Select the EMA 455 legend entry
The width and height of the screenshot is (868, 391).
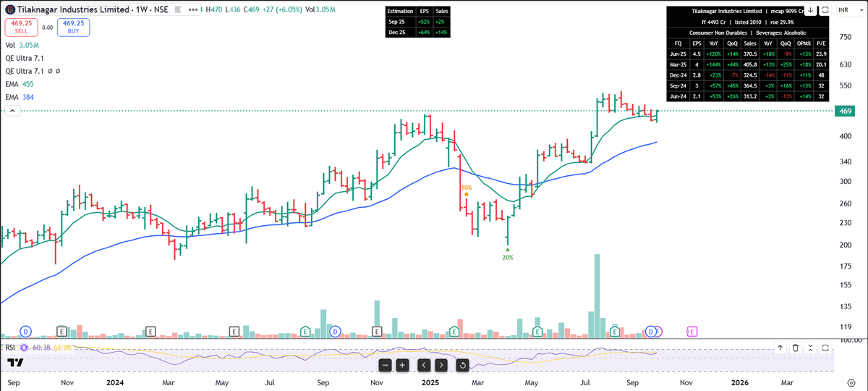20,84
